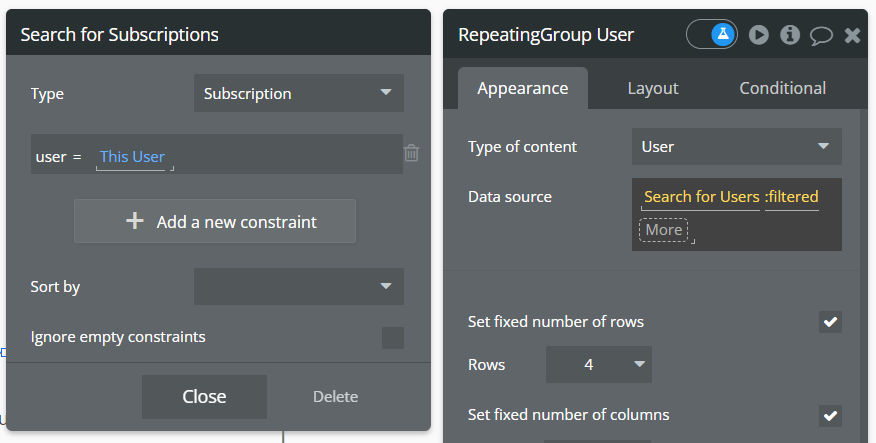Uncheck Set fixed number of rows

click(x=830, y=322)
